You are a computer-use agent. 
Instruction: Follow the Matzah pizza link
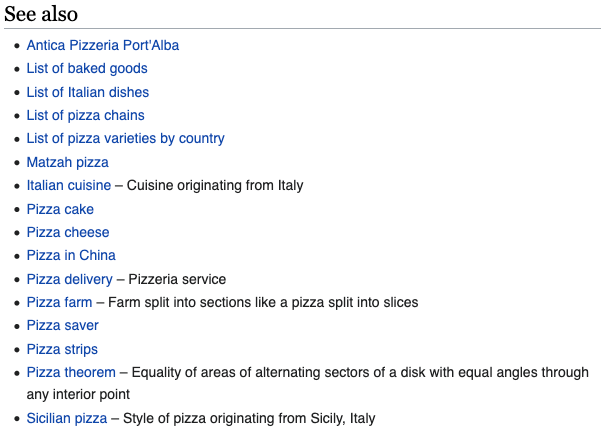[x=67, y=162]
